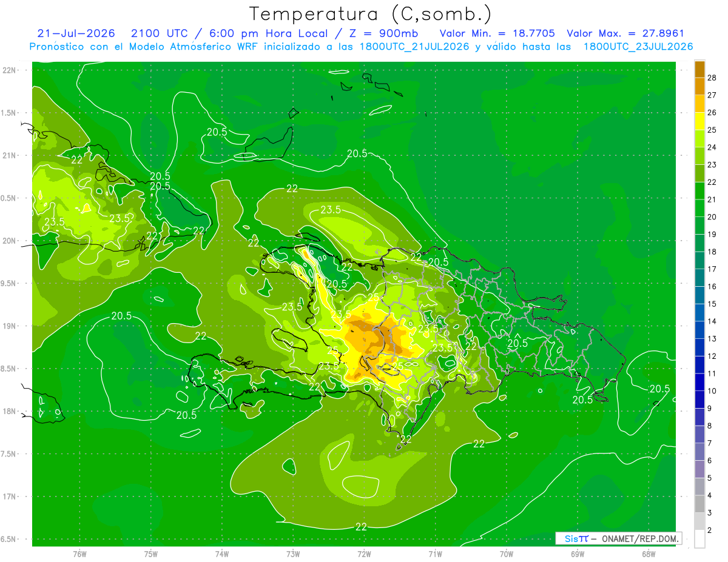
Task: Click the '69W' longitude axis label
Action: (577, 554)
